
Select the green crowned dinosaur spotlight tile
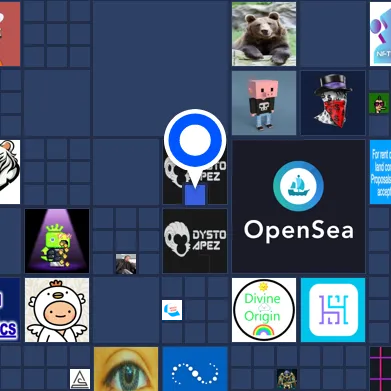[x=57, y=241]
